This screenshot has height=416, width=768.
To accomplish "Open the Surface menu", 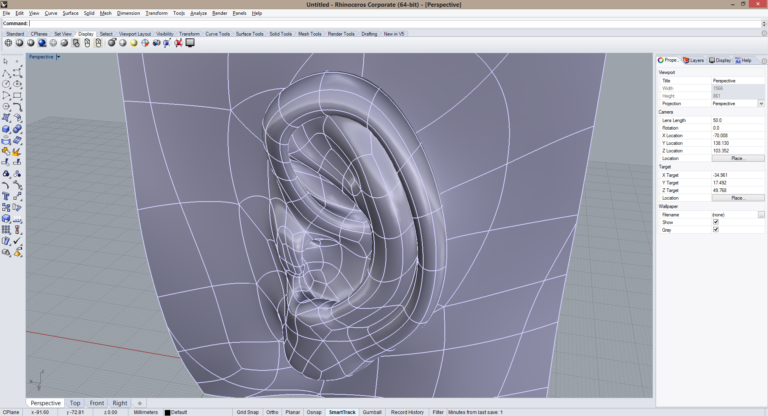I will coord(70,13).
